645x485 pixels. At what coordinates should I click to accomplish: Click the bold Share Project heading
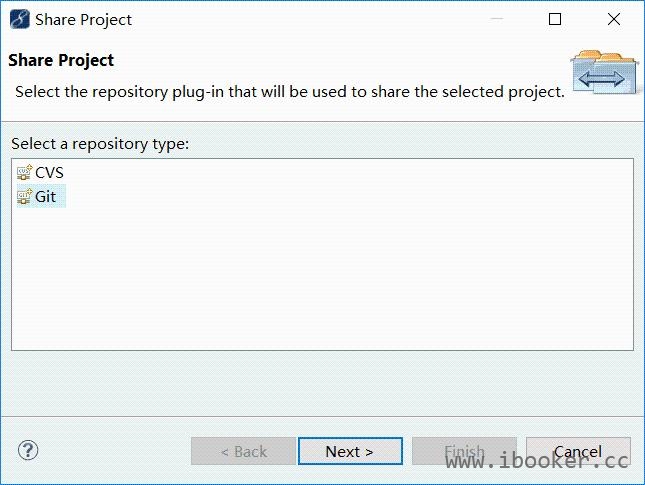(61, 60)
